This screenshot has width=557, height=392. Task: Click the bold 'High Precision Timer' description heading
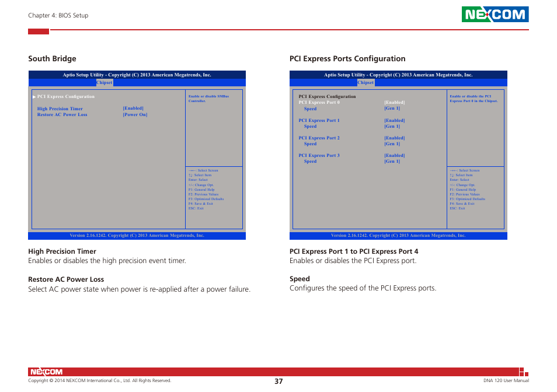pyautogui.click(x=62, y=251)
